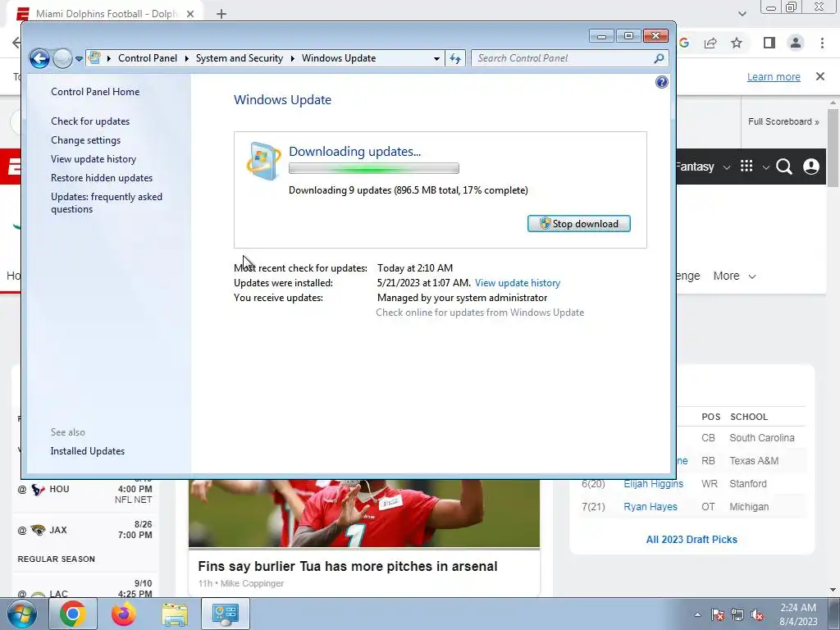Open address bar previous locations dropdown
840x630 pixels.
[x=436, y=58]
